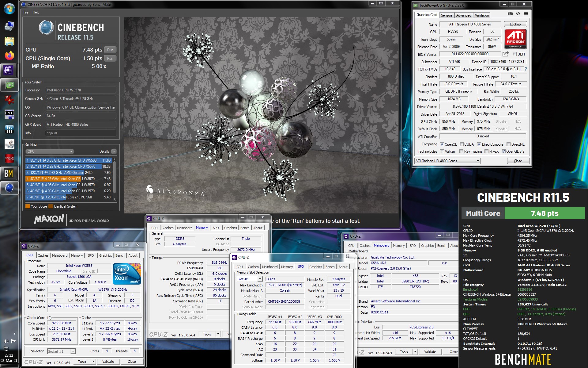
Task: Expand the Ranking Details arrow
Action: pyautogui.click(x=114, y=151)
